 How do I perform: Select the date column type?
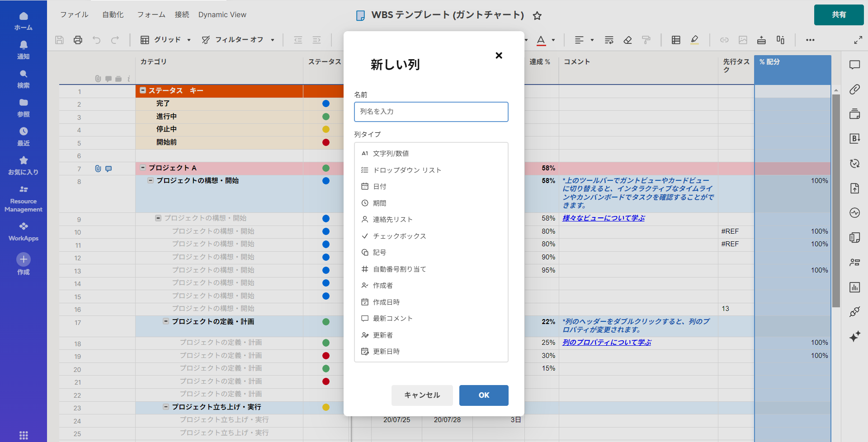[x=379, y=187]
